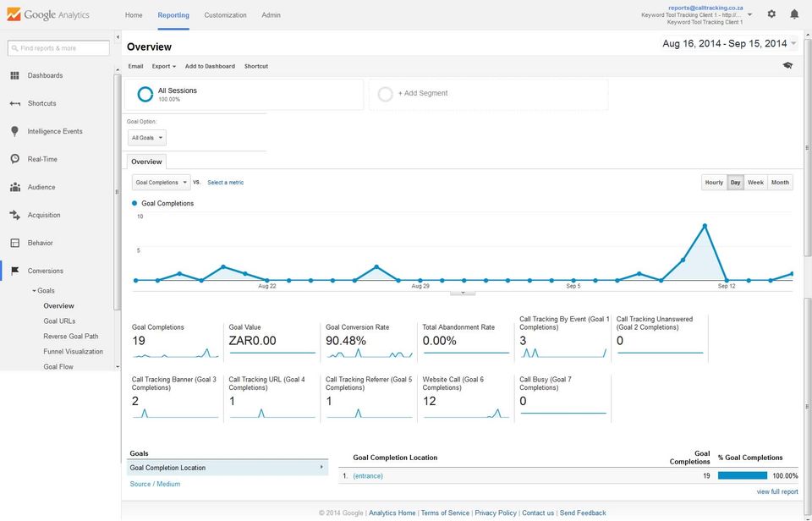The height and width of the screenshot is (521, 812).
Task: Click the Behavior icon in sidebar
Action: coord(14,243)
